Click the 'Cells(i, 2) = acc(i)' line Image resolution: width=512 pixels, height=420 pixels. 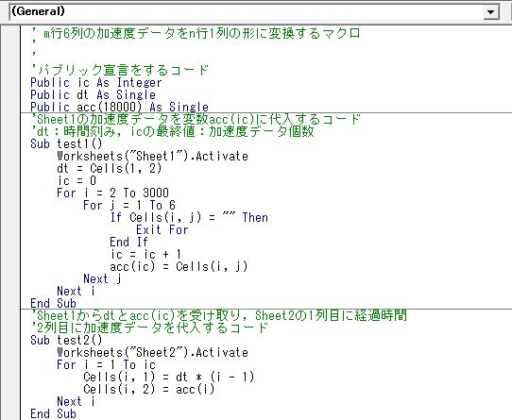pos(149,389)
